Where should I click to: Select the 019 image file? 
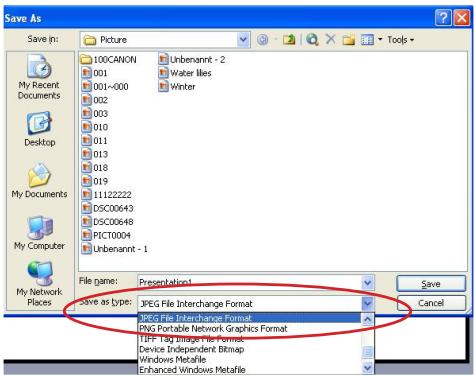(x=95, y=181)
